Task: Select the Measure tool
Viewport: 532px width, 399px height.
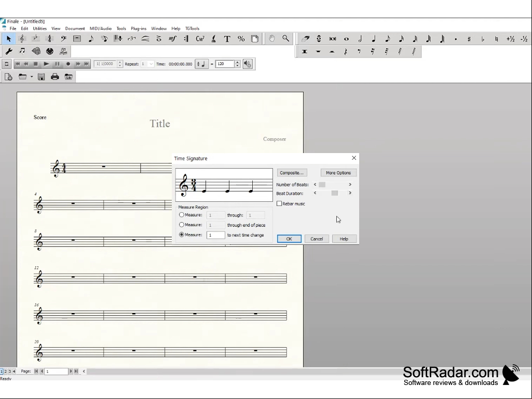Action: coord(77,39)
